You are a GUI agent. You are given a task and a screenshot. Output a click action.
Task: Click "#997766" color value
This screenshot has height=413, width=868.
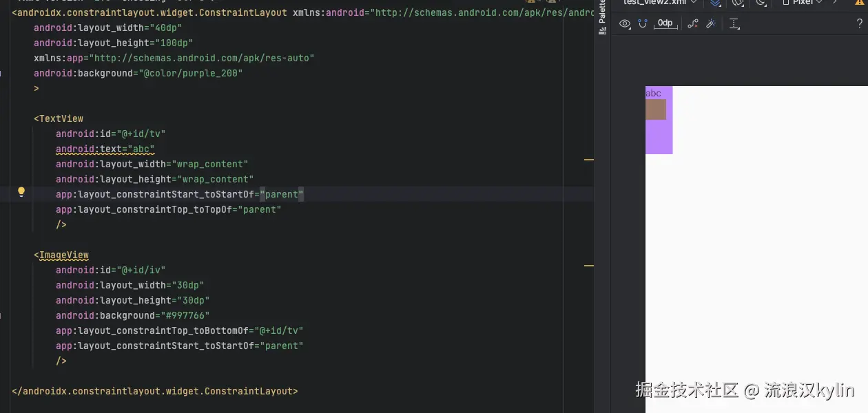click(x=185, y=315)
